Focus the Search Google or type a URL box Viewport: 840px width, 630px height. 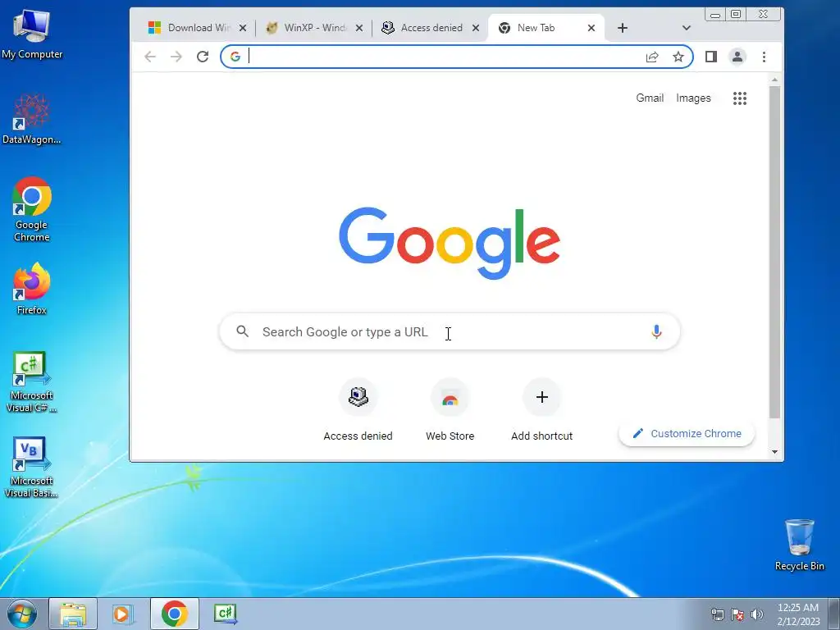pyautogui.click(x=449, y=331)
